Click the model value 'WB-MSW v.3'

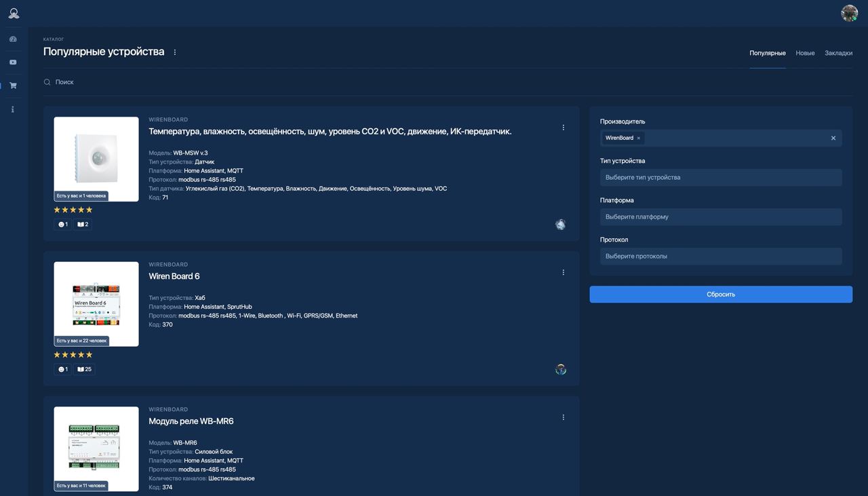point(191,153)
